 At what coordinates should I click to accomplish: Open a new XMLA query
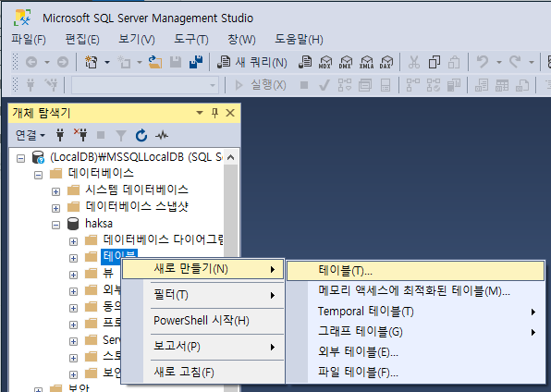(366, 62)
